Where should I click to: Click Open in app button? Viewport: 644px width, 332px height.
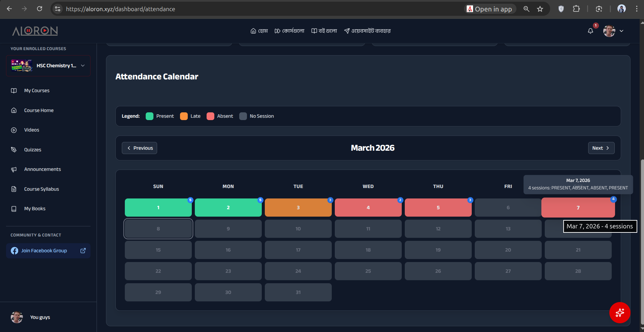tap(490, 9)
